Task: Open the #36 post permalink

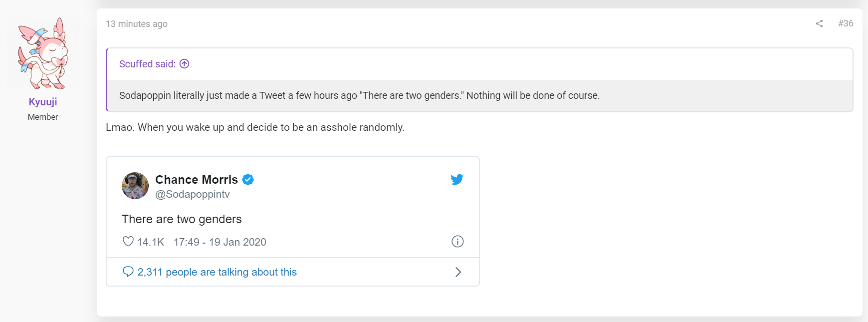Action: click(846, 23)
